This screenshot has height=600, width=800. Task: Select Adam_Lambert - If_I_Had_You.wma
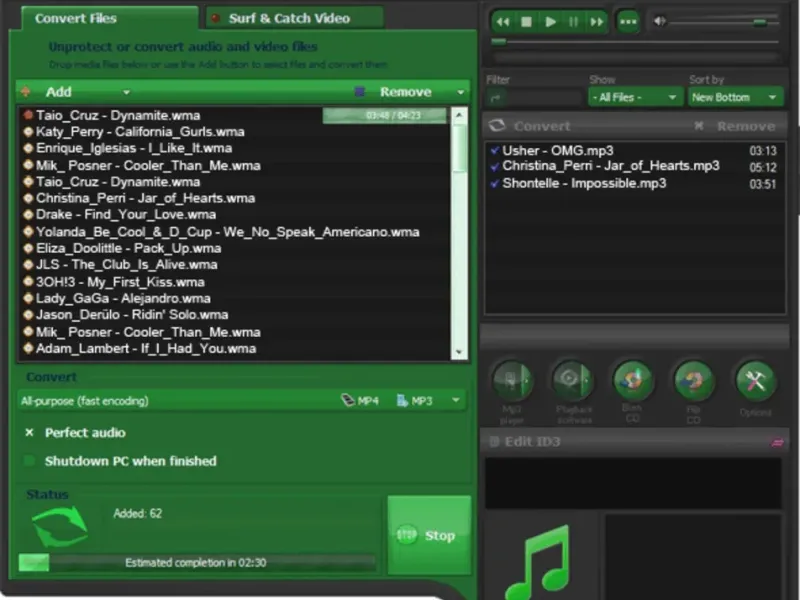coord(146,348)
